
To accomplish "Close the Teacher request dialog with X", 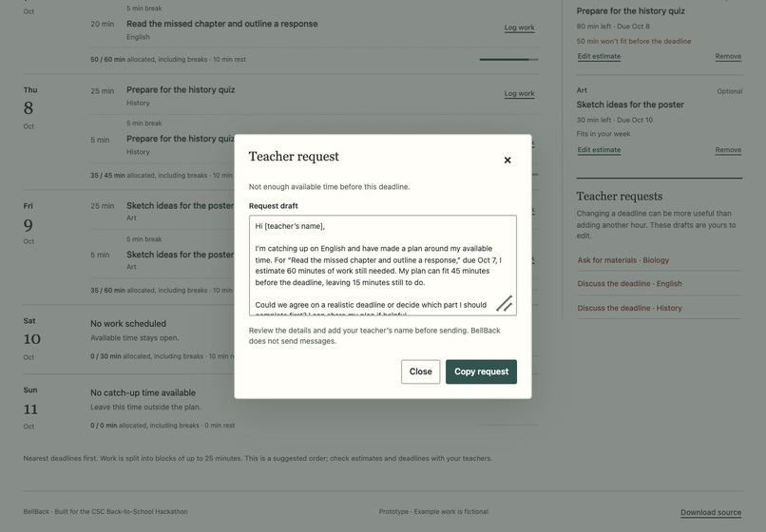I will [507, 160].
